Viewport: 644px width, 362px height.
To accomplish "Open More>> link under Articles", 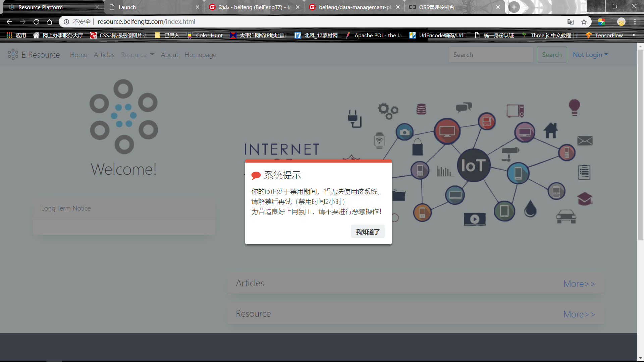I will click(579, 283).
